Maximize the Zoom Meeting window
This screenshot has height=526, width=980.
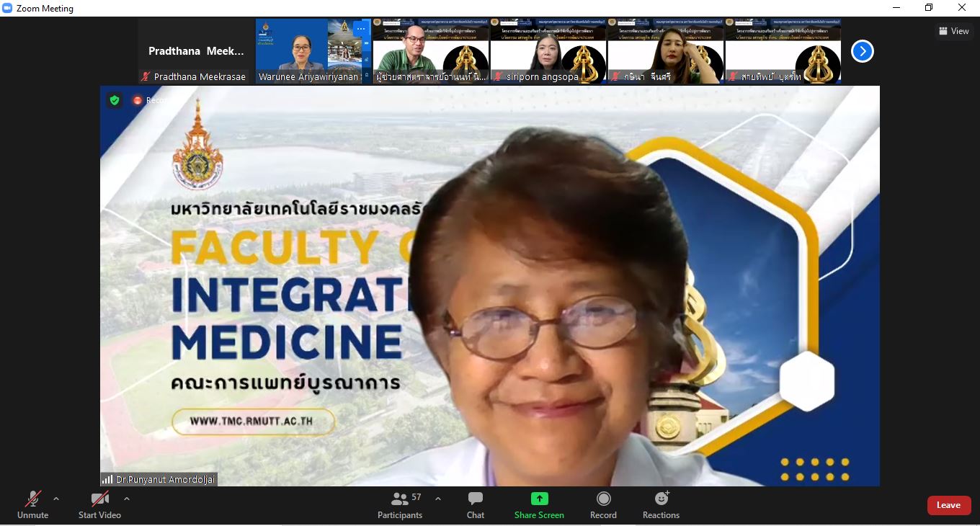(929, 8)
